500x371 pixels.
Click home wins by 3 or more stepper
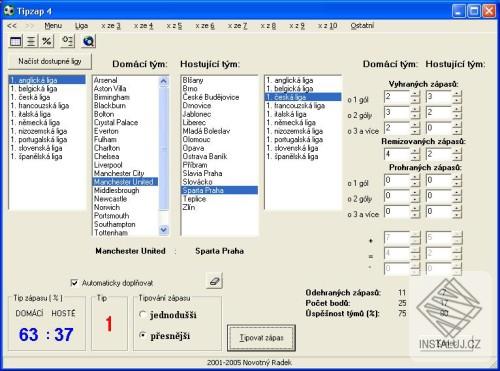415,128
